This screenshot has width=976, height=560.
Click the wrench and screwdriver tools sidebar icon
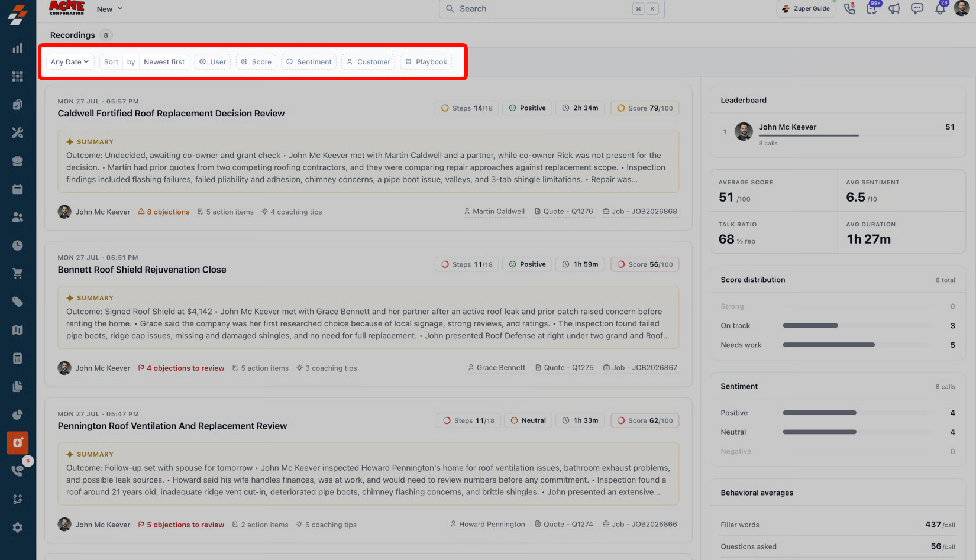[18, 133]
